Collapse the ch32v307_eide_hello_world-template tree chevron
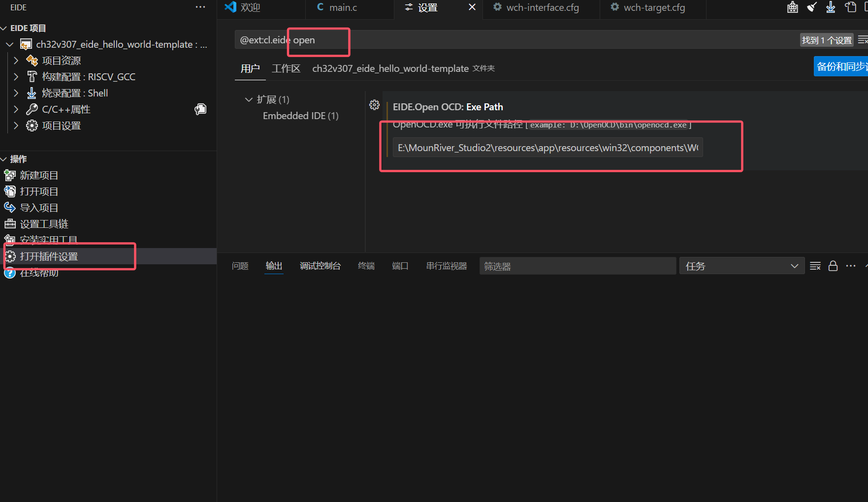 [x=9, y=44]
